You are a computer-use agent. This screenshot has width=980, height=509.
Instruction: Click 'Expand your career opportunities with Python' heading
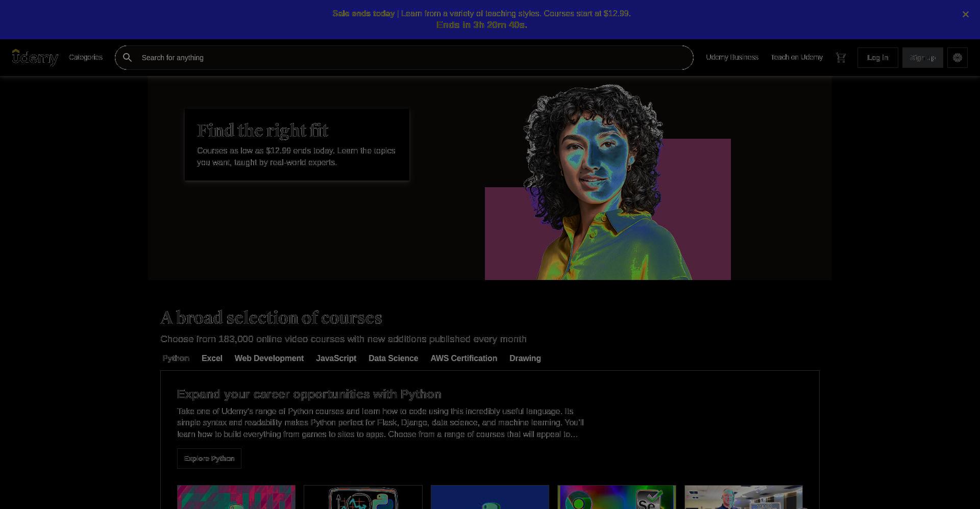(309, 394)
